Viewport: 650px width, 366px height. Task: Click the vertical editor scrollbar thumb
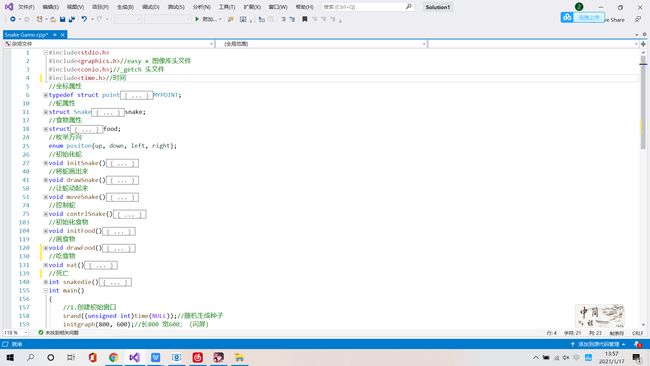643,104
